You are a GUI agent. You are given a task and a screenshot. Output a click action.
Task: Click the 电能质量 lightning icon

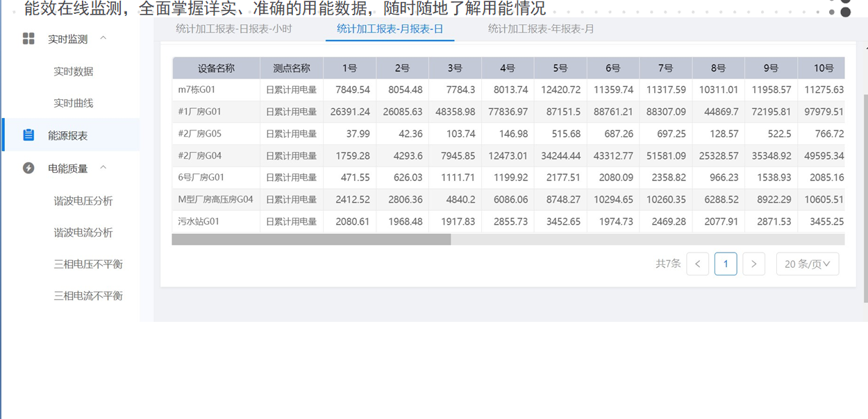click(28, 168)
